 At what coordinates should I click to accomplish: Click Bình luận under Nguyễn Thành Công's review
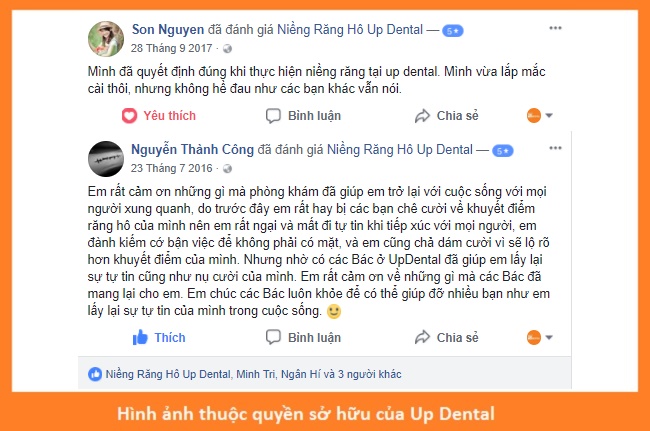(303, 338)
